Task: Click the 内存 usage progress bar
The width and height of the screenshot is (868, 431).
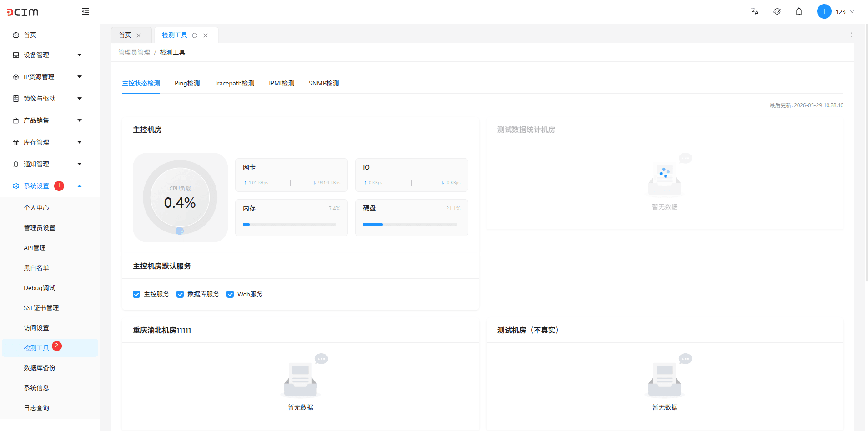Action: coord(290,225)
